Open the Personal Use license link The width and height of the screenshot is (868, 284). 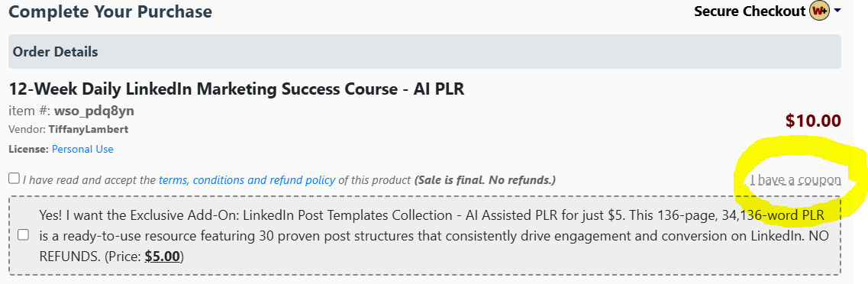[82, 149]
